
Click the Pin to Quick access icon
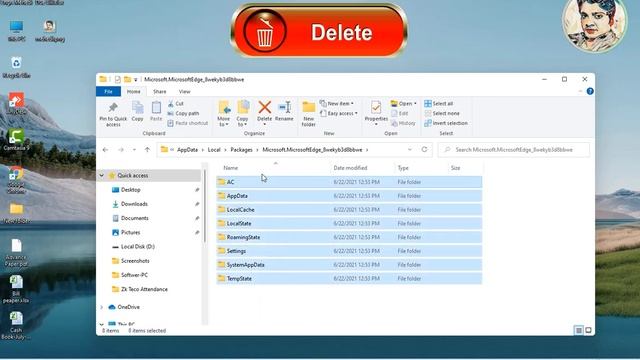click(x=113, y=108)
